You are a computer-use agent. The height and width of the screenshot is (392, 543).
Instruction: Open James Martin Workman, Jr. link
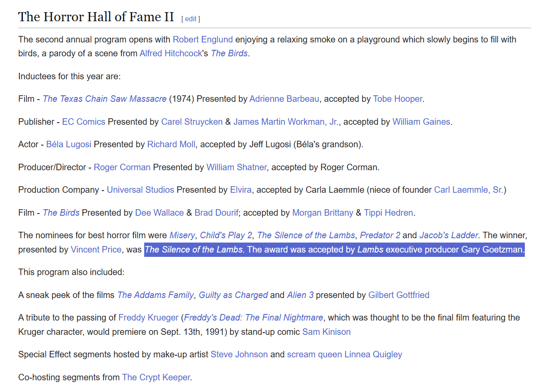[x=286, y=122]
